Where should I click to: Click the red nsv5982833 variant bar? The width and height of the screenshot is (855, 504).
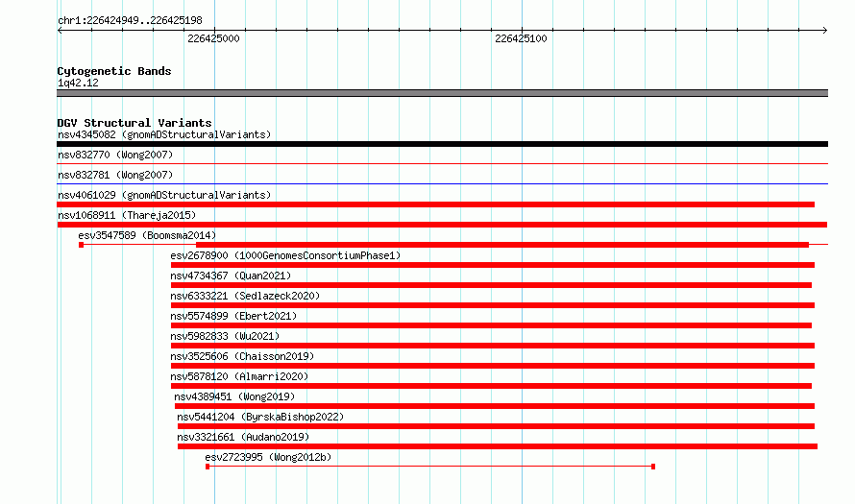493,346
